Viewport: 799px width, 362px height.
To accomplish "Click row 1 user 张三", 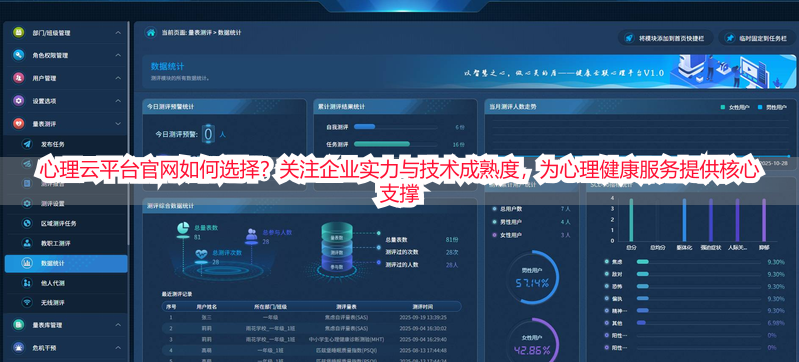I will click(206, 317).
